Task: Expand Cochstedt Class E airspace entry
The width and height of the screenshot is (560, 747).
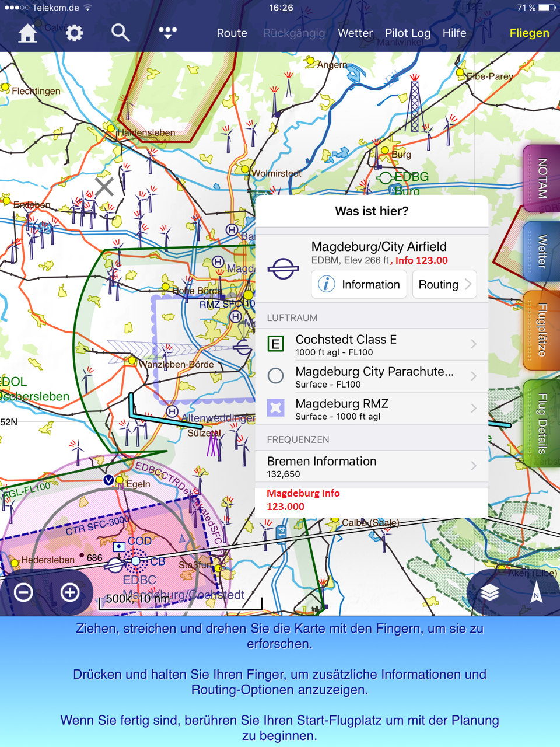Action: [372, 344]
